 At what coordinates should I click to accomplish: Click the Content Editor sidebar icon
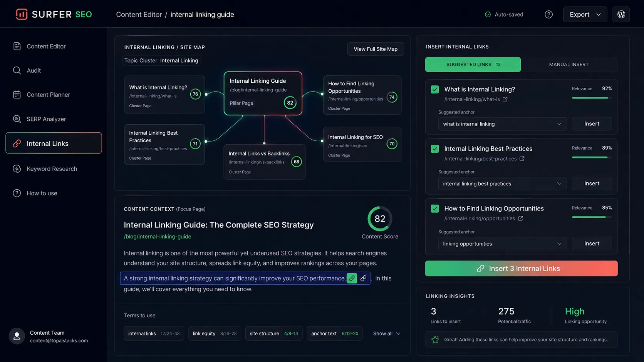(17, 46)
